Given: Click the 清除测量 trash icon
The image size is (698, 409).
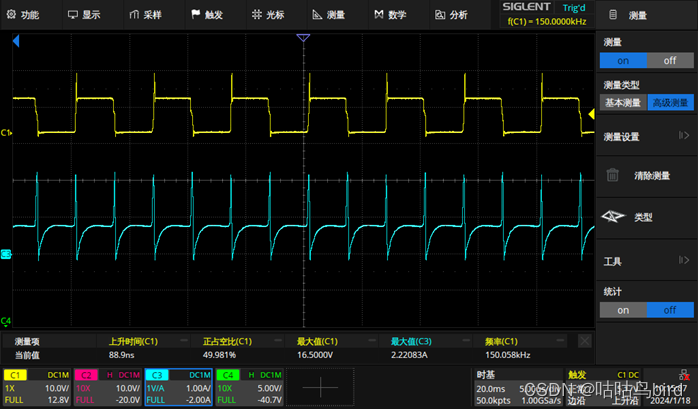Looking at the screenshot, I should pos(613,175).
